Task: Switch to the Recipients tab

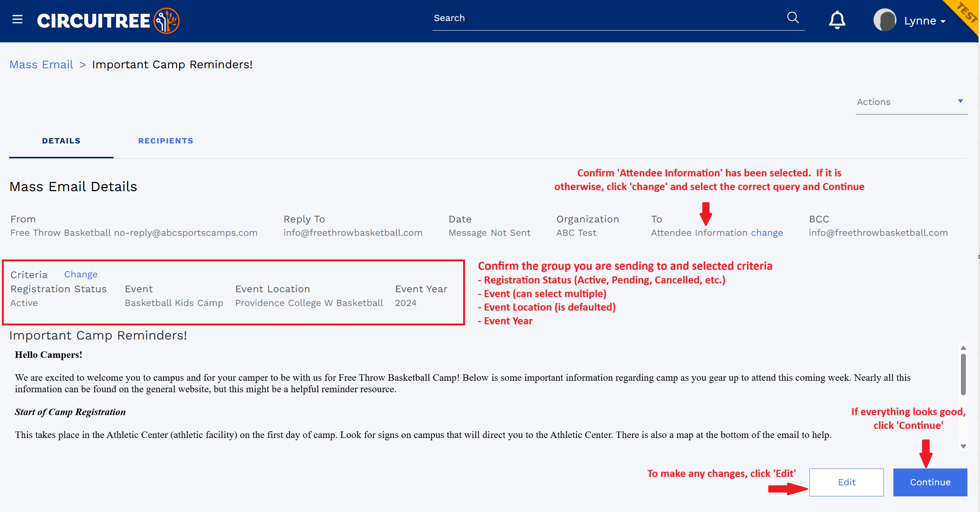Action: pyautogui.click(x=166, y=141)
